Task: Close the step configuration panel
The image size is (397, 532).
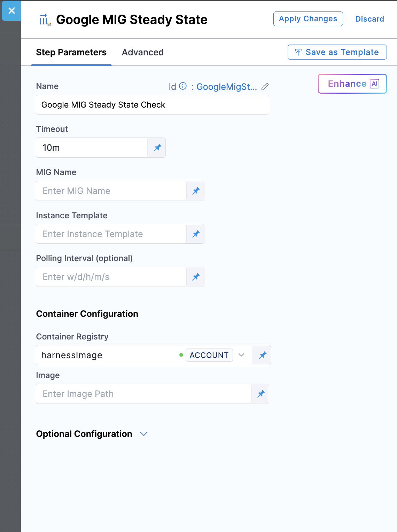Action: (11, 11)
